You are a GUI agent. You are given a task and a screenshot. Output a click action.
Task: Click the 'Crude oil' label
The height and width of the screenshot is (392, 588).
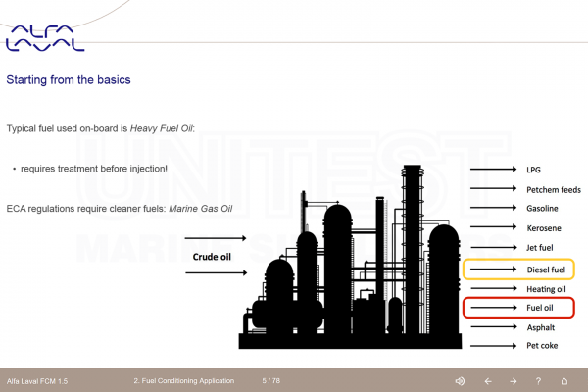[x=212, y=257]
